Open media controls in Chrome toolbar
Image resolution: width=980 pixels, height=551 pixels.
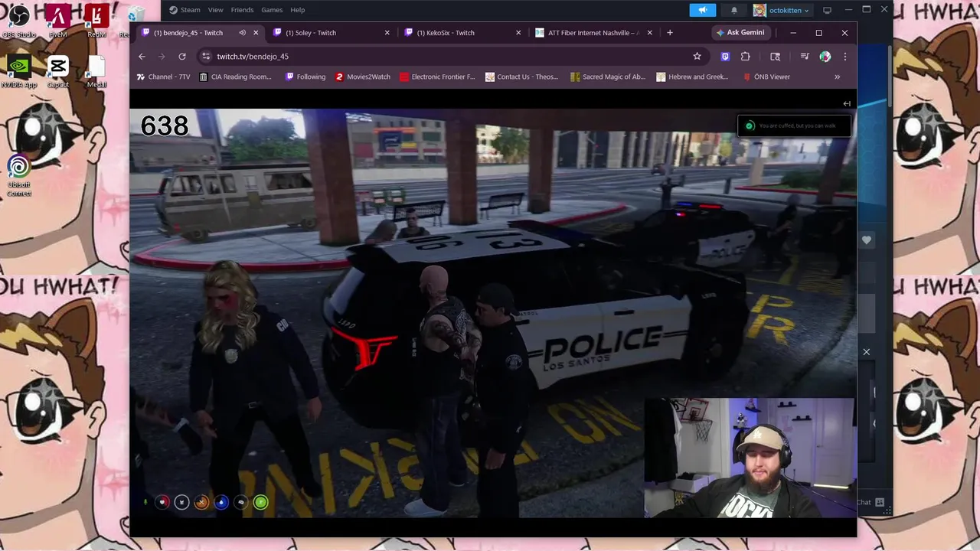pos(805,57)
